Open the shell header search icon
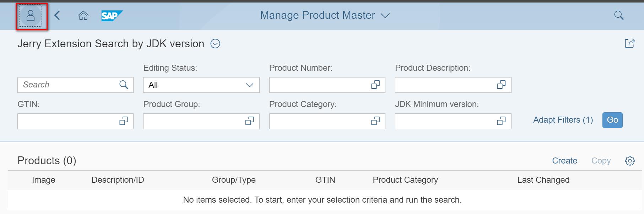The width and height of the screenshot is (644, 214). tap(619, 15)
